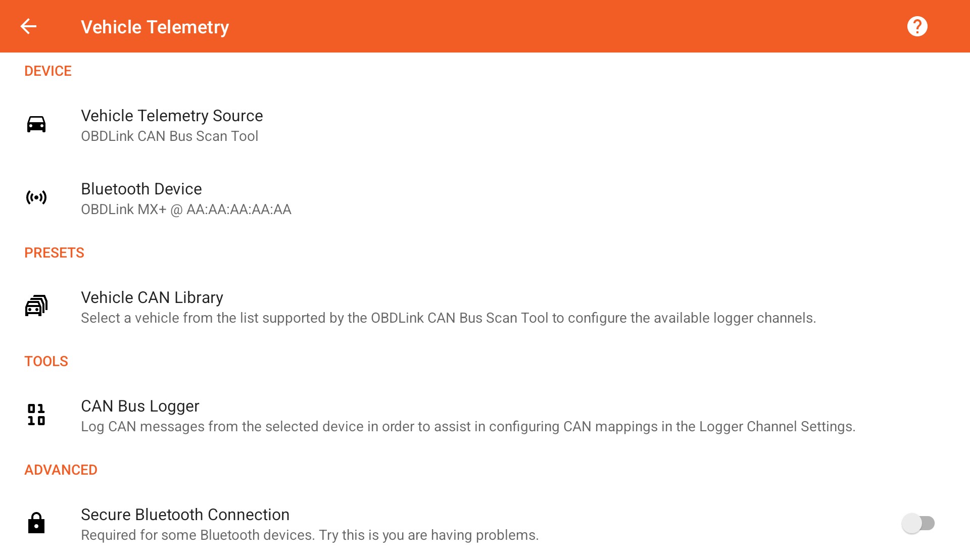The height and width of the screenshot is (560, 970).
Task: Tap the Secure Bluetooth Connection label
Action: point(185,515)
